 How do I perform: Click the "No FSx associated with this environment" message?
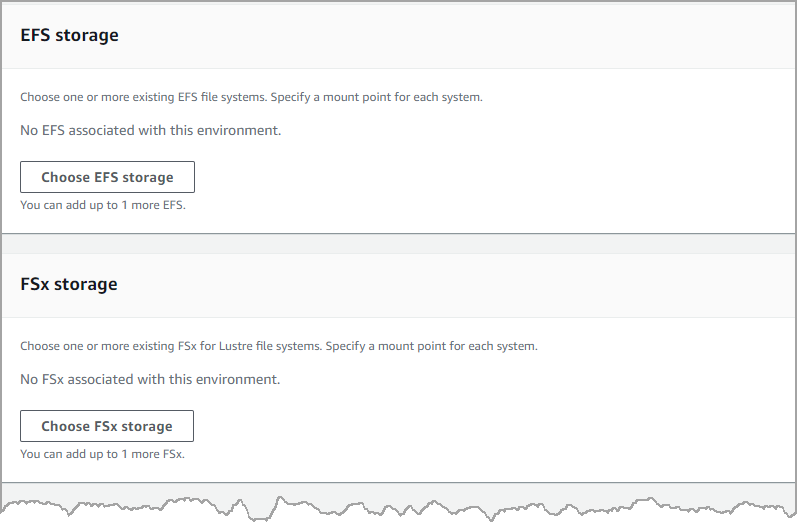[x=150, y=379]
